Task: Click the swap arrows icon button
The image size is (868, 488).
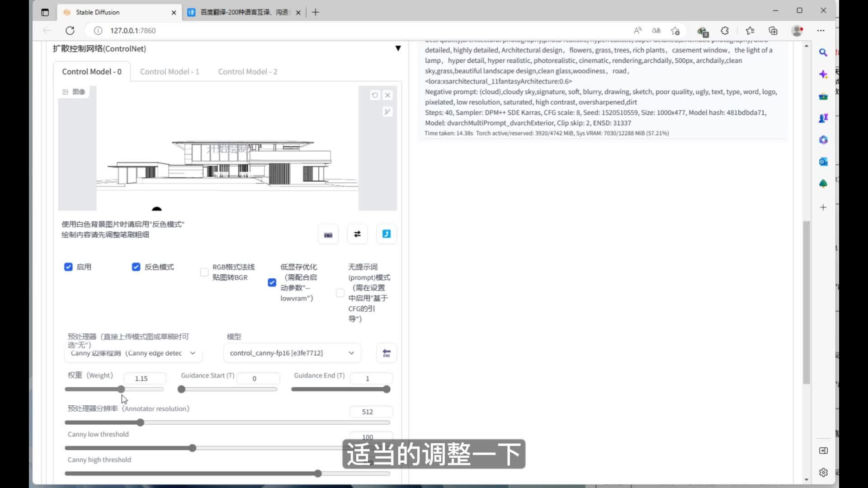Action: (357, 234)
